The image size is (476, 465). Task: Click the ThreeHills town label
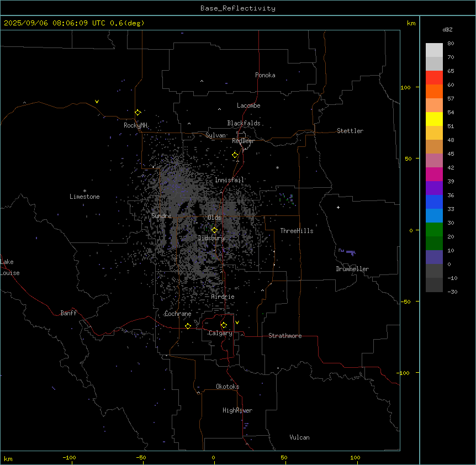(297, 231)
